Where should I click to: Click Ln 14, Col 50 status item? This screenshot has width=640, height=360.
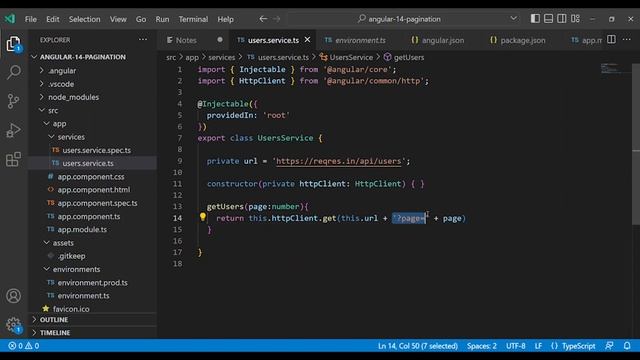coord(418,346)
